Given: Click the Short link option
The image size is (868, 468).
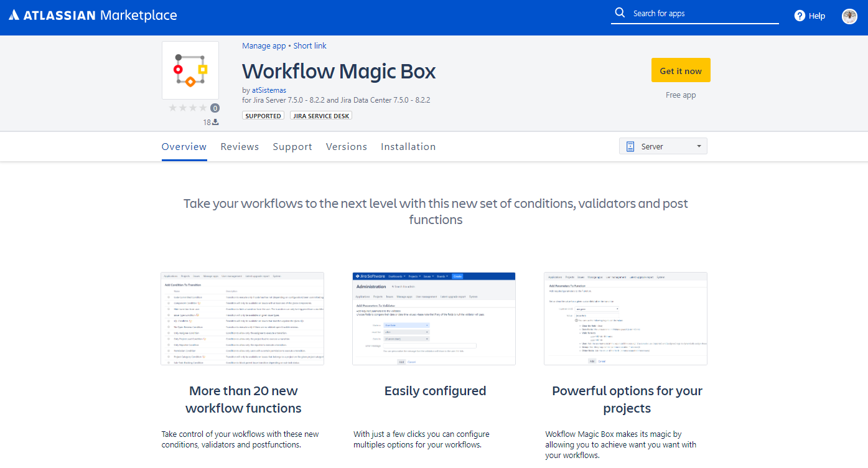Looking at the screenshot, I should tap(310, 45).
